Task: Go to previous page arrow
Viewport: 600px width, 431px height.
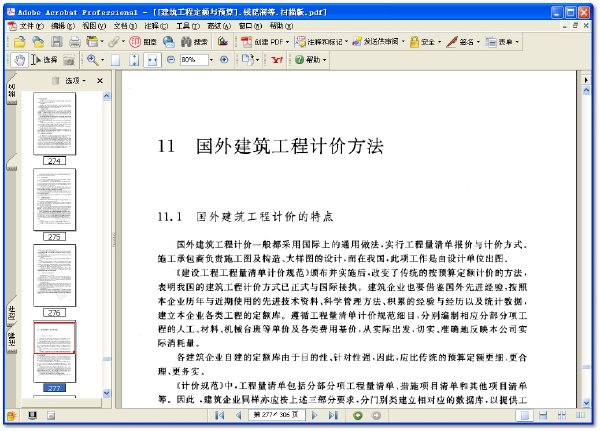Action: pyautogui.click(x=238, y=415)
